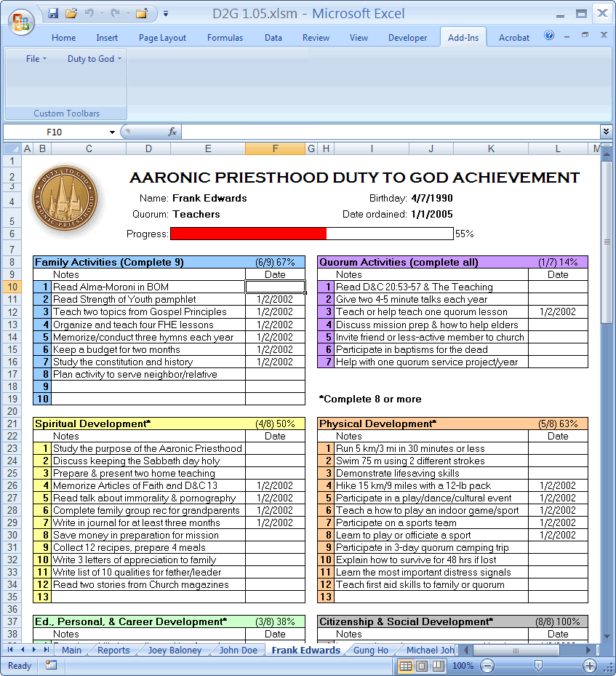Switch to the Insert ribbon tab

[x=107, y=38]
